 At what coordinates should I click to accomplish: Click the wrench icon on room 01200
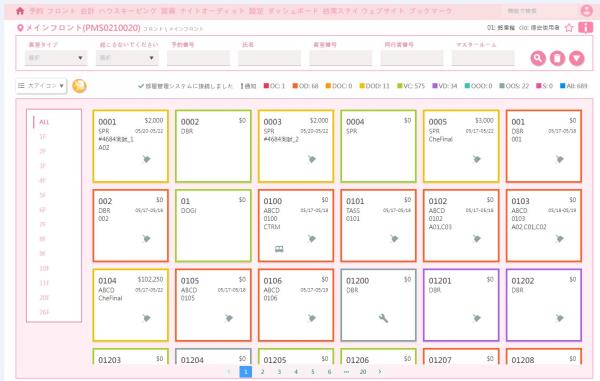383,318
